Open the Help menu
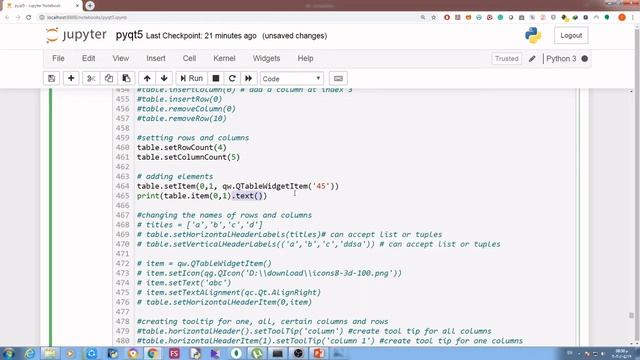The image size is (640, 360). [305, 58]
